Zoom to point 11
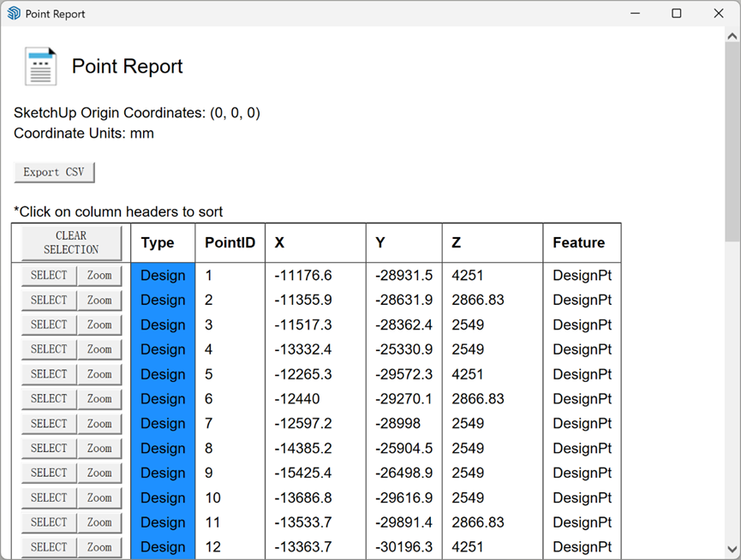This screenshot has height=560, width=741. 99,522
